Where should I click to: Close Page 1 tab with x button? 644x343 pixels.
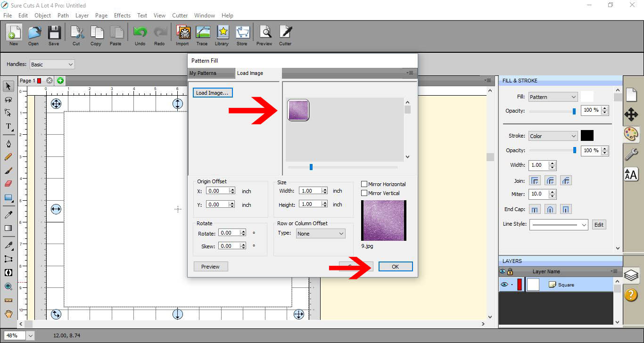[50, 81]
